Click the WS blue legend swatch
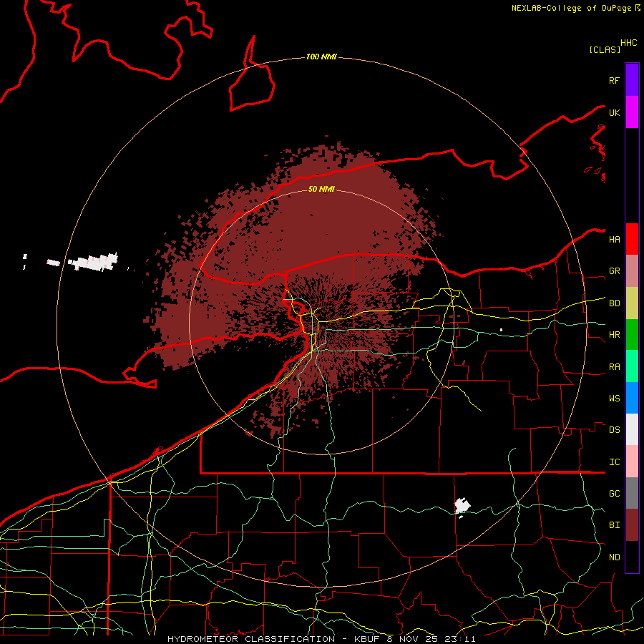 632,398
